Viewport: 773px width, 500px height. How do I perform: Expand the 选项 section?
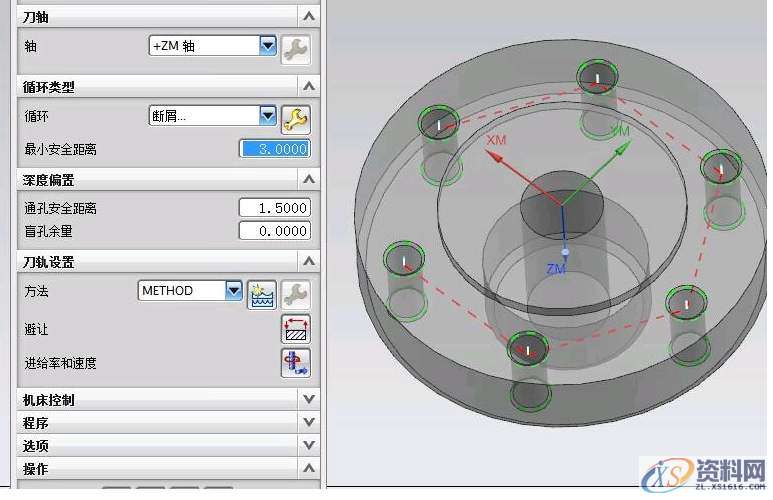tap(309, 445)
